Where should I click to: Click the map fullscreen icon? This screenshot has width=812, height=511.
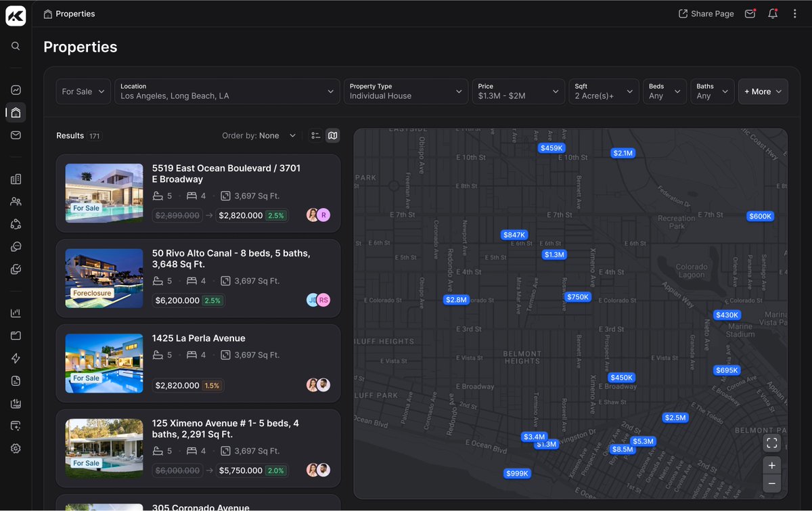click(x=772, y=443)
